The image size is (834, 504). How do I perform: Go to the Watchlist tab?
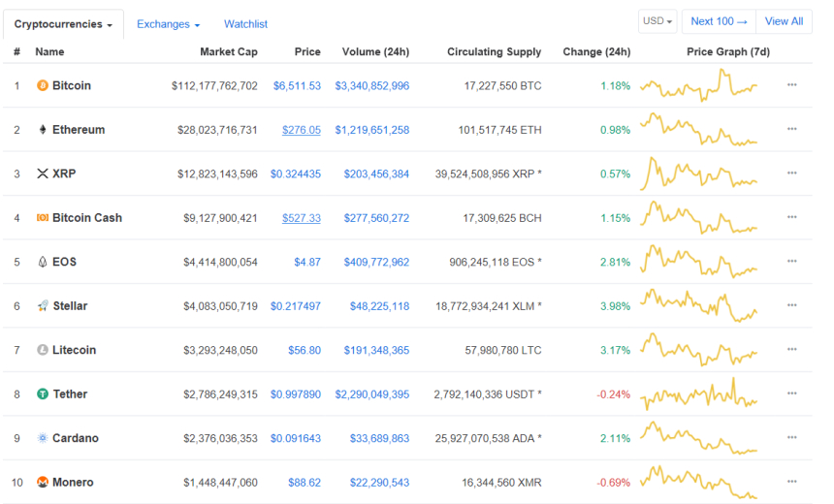click(245, 24)
